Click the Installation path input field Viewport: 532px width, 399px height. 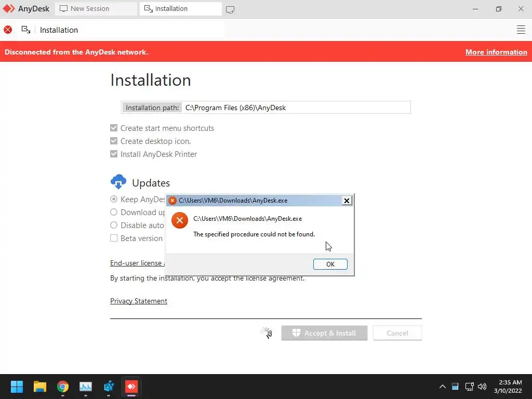pyautogui.click(x=265, y=108)
